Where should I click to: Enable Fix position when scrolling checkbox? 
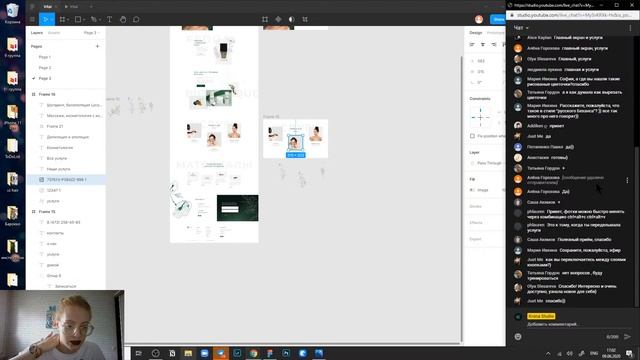472,136
